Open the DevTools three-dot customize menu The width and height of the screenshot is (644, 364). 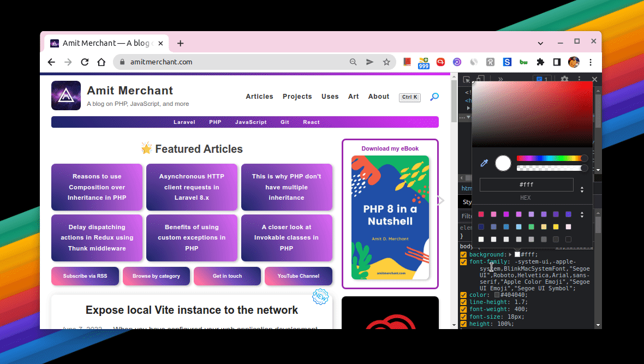pyautogui.click(x=580, y=79)
